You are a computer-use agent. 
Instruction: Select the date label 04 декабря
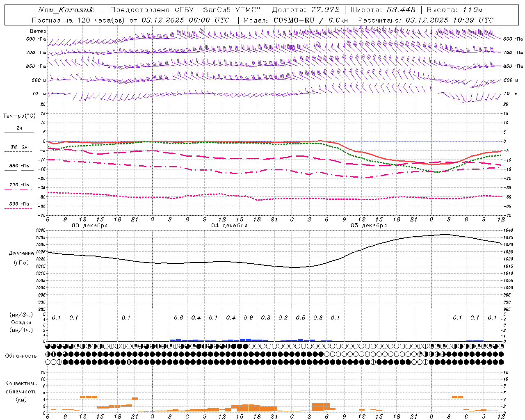point(229,226)
